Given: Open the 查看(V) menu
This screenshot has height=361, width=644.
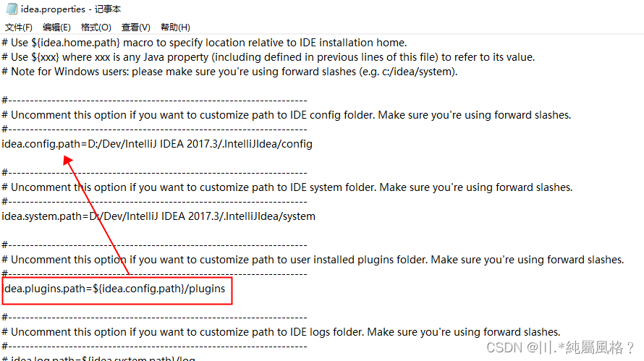Looking at the screenshot, I should pos(136,27).
